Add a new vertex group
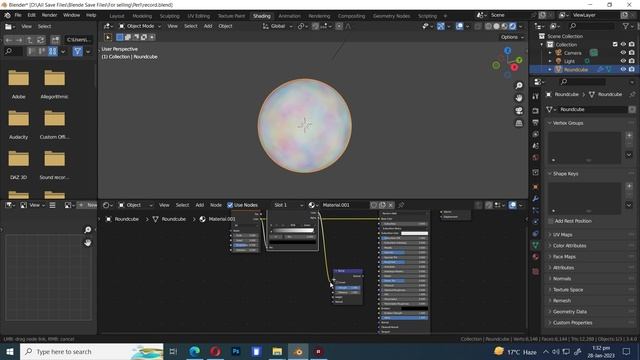640x360 pixels. click(629, 135)
